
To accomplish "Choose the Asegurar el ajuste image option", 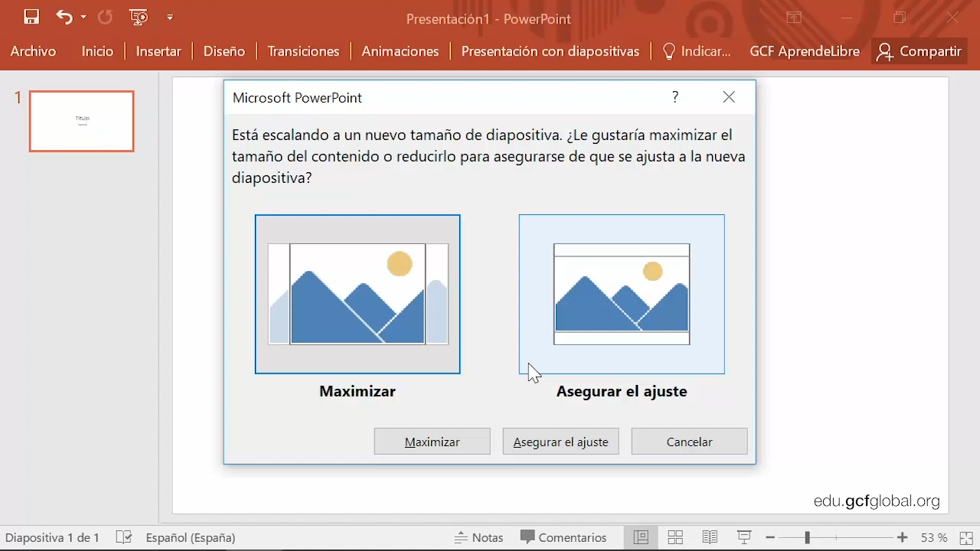I will coord(622,294).
